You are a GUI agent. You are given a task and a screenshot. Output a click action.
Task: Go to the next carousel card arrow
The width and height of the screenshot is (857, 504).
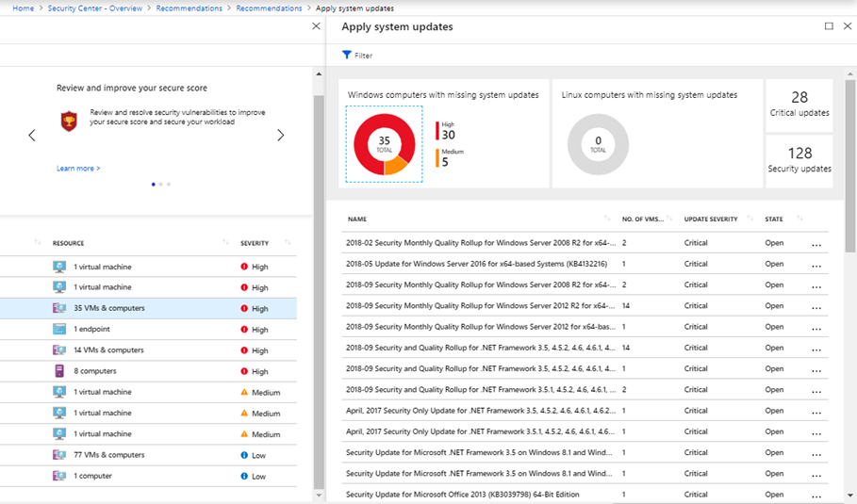(x=280, y=136)
